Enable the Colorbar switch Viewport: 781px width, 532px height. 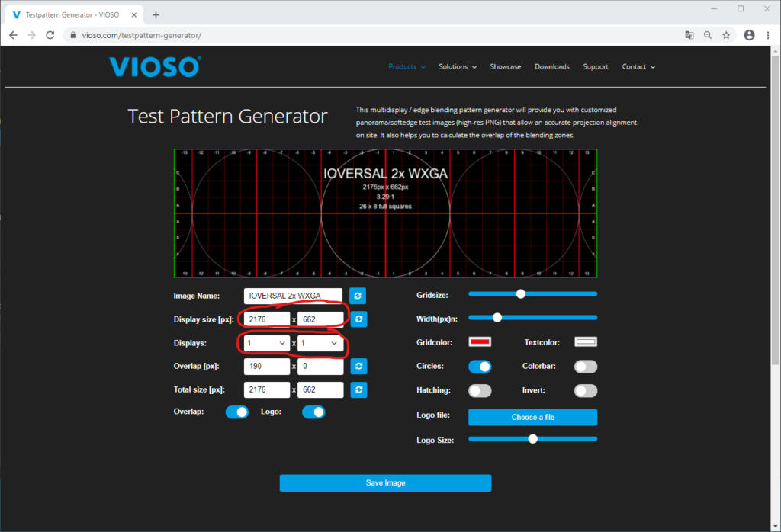(585, 367)
